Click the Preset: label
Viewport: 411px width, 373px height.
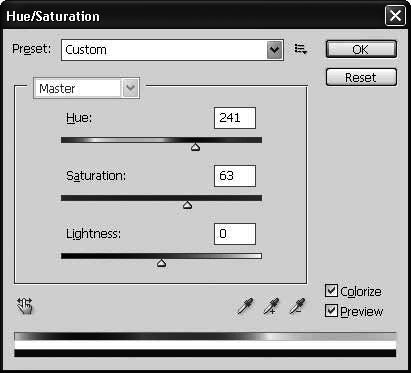[31, 49]
